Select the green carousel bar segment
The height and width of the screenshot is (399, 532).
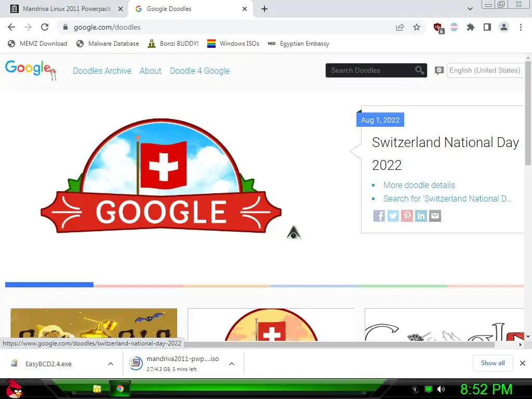403,286
